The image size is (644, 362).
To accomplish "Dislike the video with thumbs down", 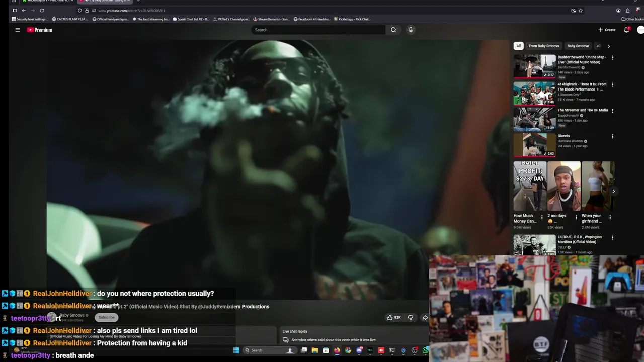I will (411, 317).
